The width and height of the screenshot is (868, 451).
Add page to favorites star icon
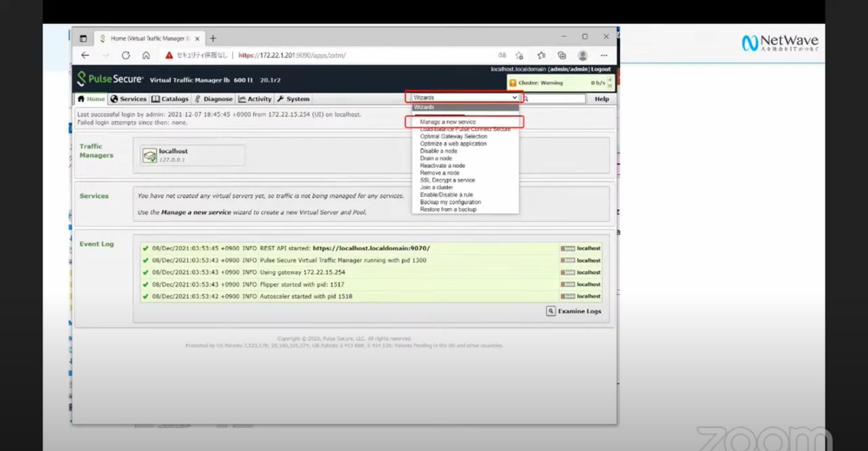point(519,55)
